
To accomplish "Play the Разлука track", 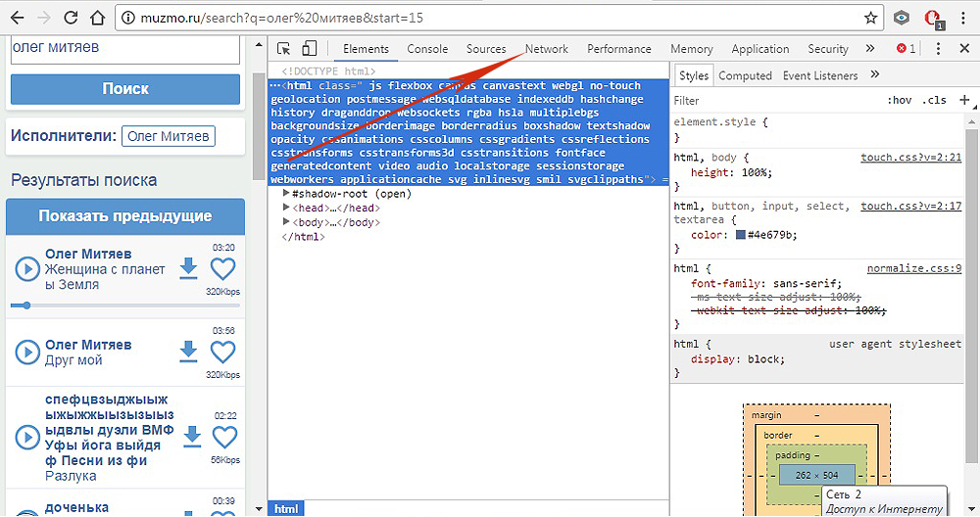I will click(x=27, y=437).
